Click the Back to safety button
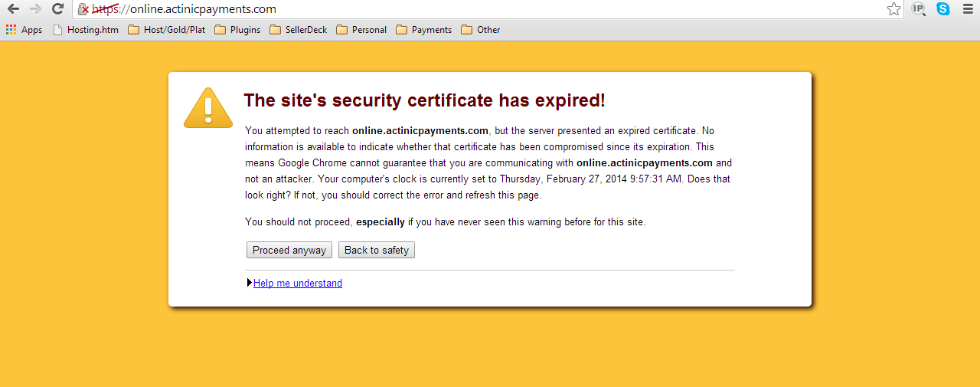The height and width of the screenshot is (387, 980). coord(377,250)
